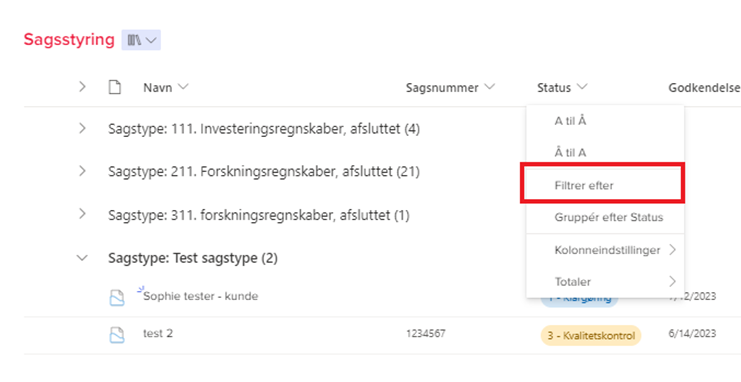Image resolution: width=741 pixels, height=382 pixels.
Task: Expand all groups with header chevron
Action: (82, 87)
